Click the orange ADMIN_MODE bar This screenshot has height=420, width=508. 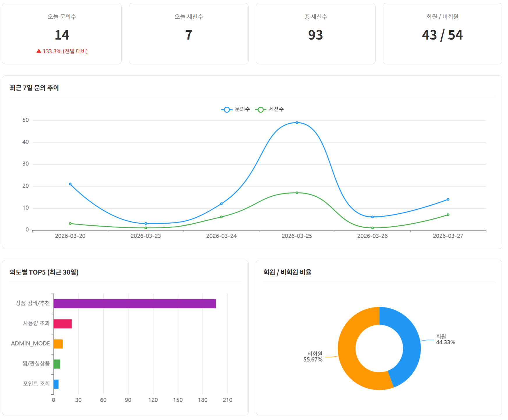[x=58, y=344]
